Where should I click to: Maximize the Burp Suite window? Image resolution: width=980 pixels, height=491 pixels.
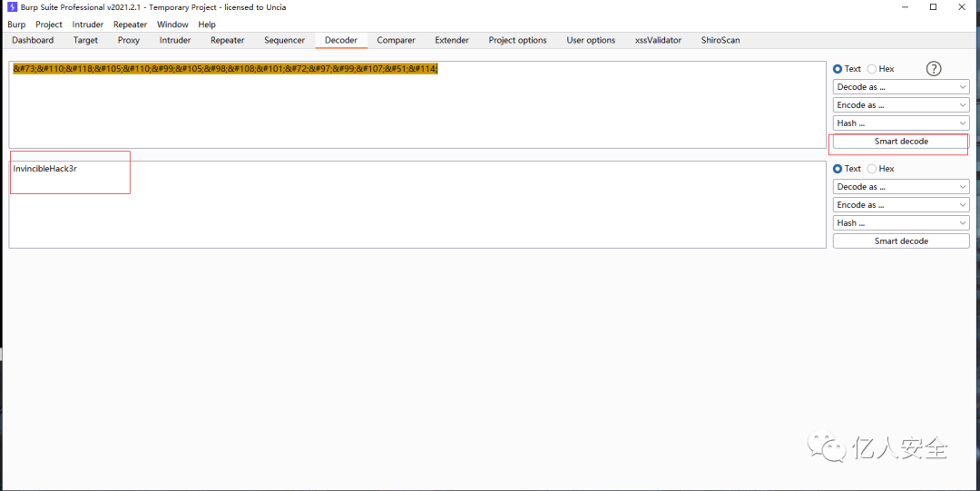[933, 7]
